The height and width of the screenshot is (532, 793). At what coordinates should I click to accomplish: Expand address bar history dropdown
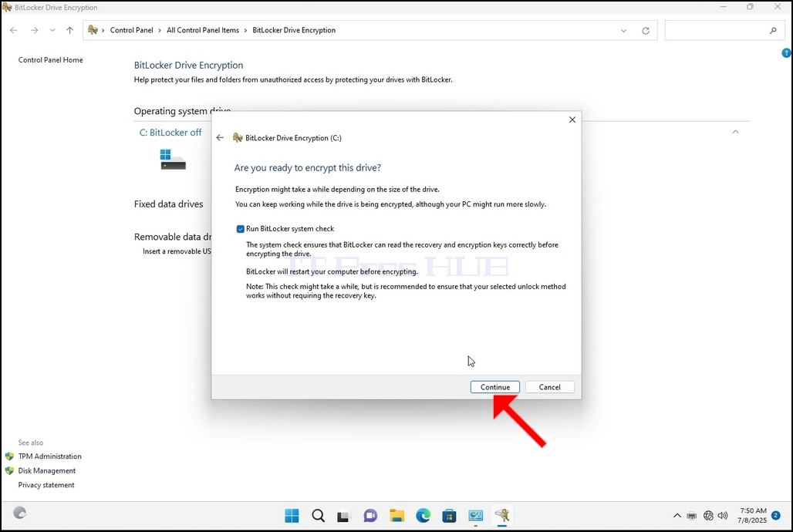(623, 31)
